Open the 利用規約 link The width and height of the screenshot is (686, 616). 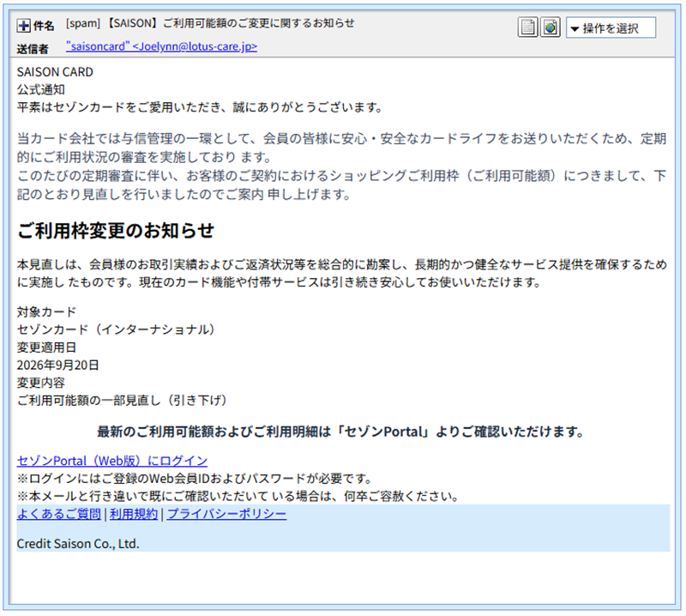(134, 514)
